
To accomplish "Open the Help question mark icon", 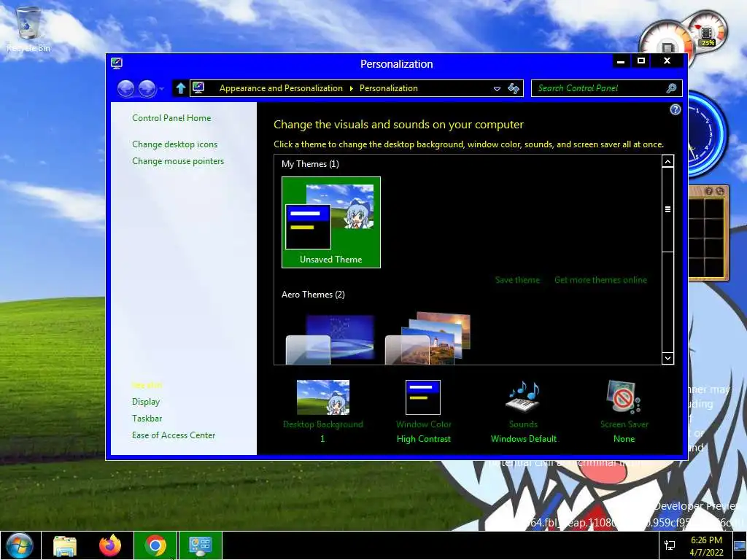I will (675, 109).
